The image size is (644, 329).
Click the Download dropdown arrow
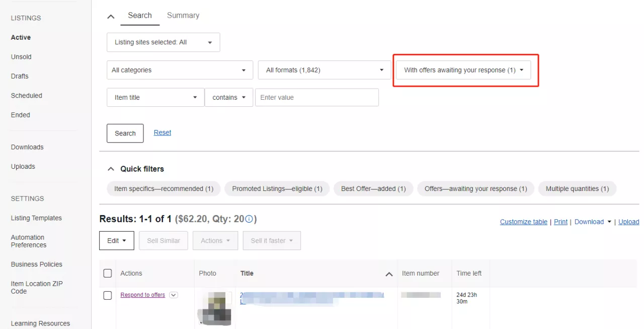click(x=609, y=222)
